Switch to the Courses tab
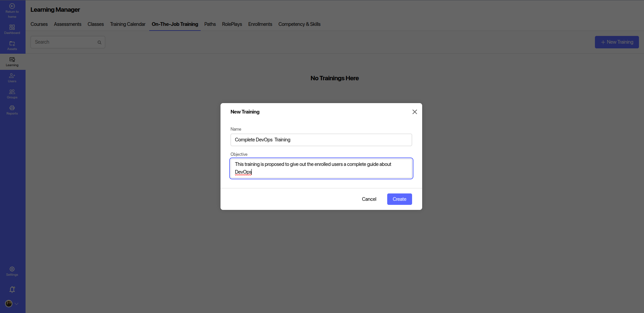Image resolution: width=644 pixels, height=313 pixels. coord(39,24)
